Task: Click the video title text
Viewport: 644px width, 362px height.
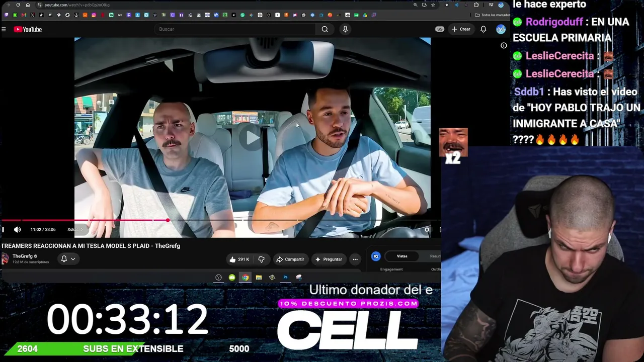Action: pos(91,246)
